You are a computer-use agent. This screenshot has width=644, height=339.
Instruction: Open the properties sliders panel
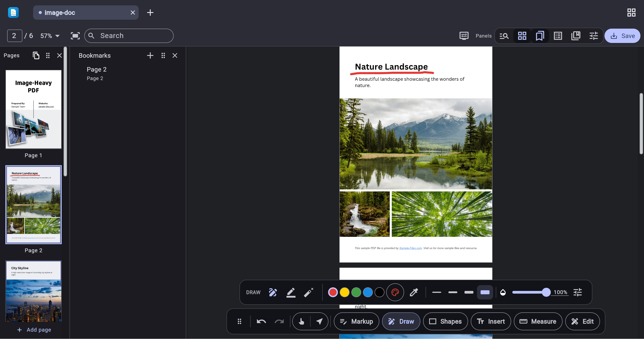coord(593,36)
